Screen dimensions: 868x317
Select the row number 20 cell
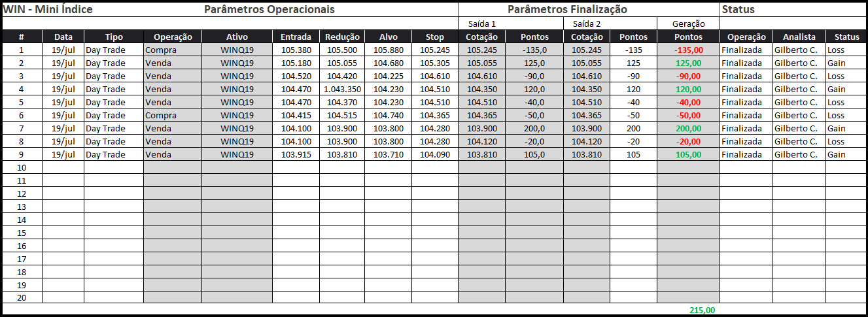pyautogui.click(x=22, y=298)
